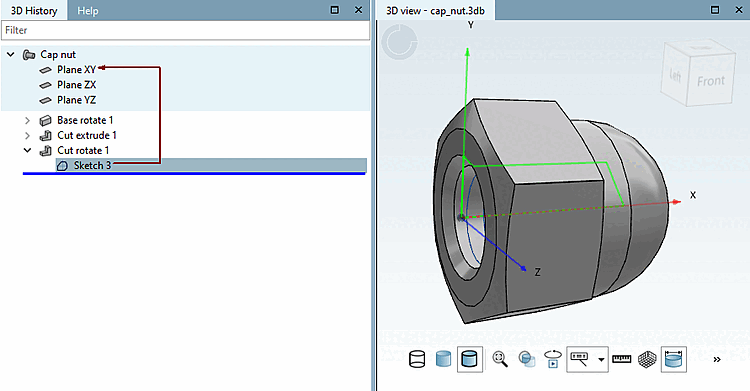Screen dimensions: 750x391
Task: Switch to wireframe display mode
Action: (417, 359)
